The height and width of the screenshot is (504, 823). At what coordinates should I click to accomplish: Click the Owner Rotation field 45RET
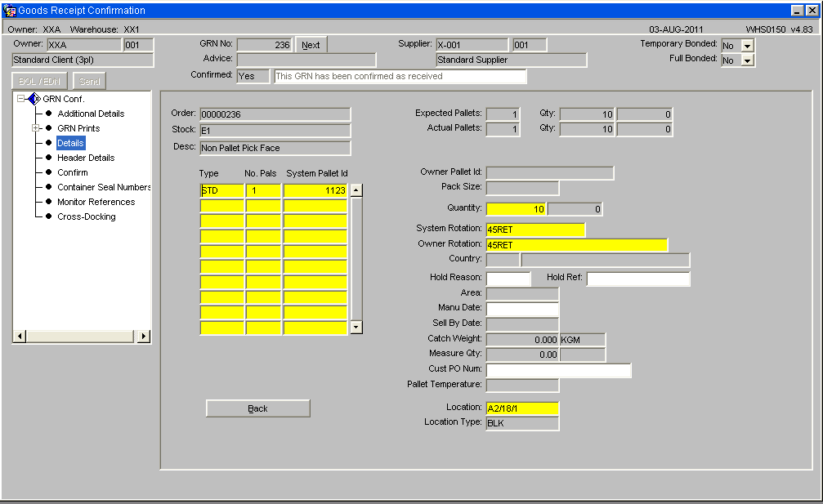click(577, 245)
